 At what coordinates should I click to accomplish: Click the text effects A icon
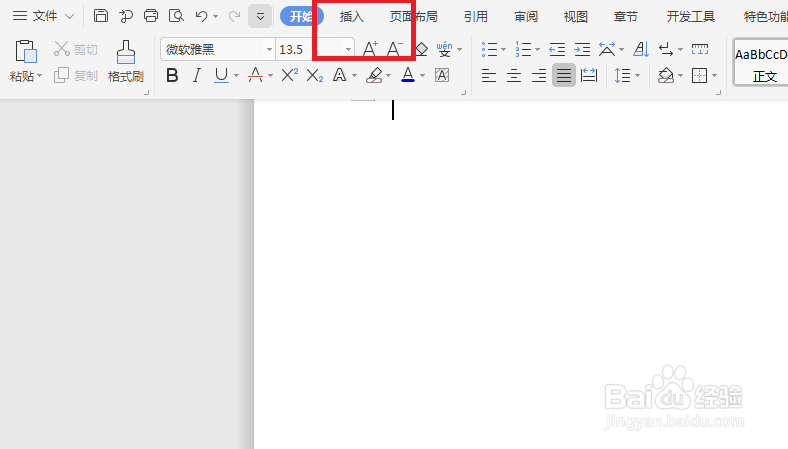coord(340,75)
